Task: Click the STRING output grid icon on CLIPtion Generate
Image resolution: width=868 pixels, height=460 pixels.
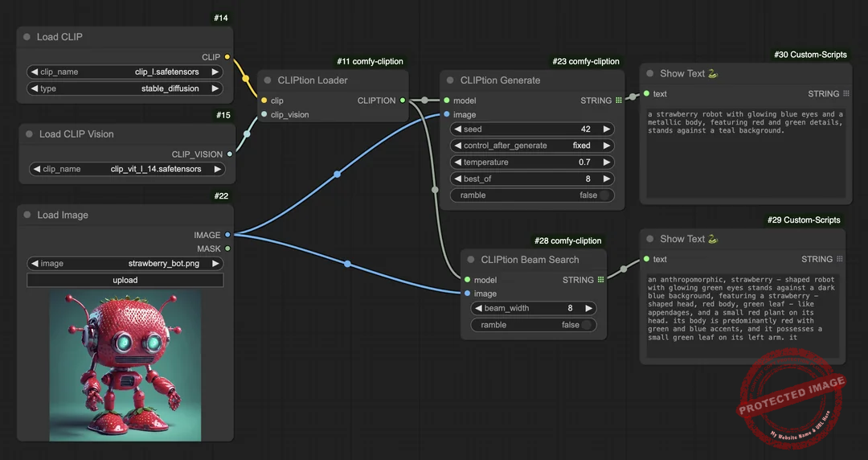Action: (618, 101)
